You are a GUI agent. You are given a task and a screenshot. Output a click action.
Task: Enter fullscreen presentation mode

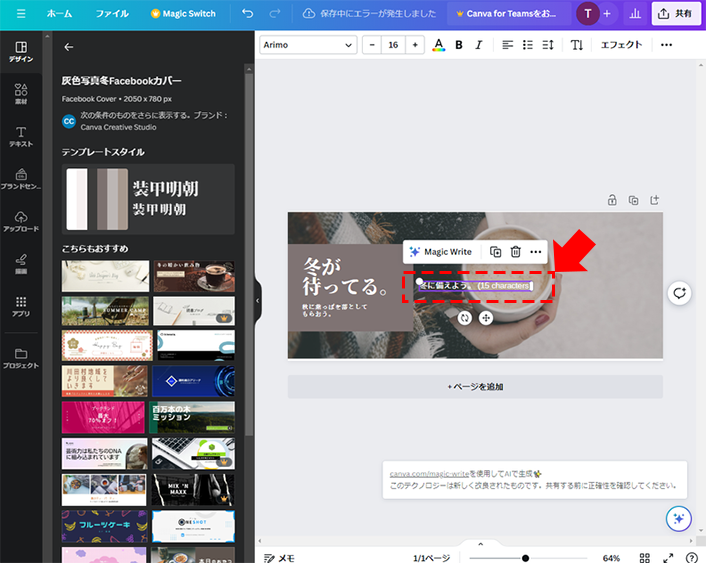coord(668,558)
